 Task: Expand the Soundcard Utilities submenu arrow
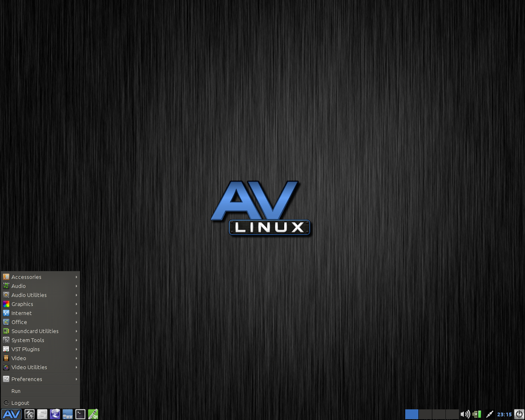[x=76, y=331]
